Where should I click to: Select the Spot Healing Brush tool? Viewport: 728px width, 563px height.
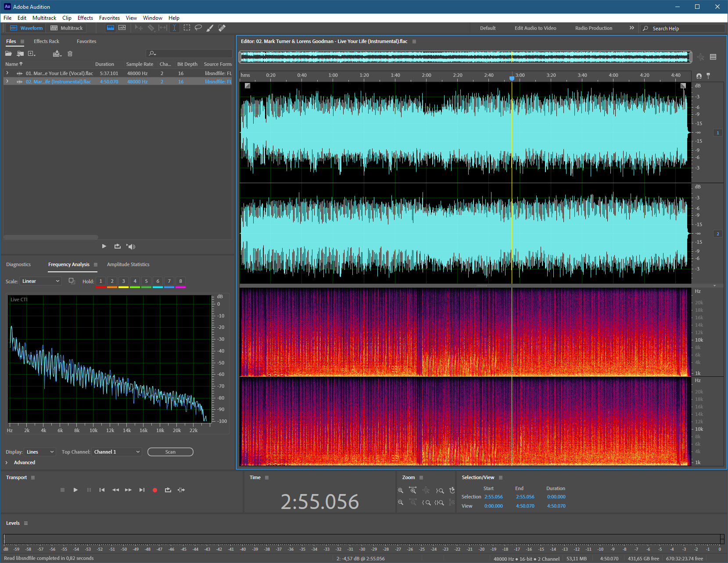(x=222, y=28)
